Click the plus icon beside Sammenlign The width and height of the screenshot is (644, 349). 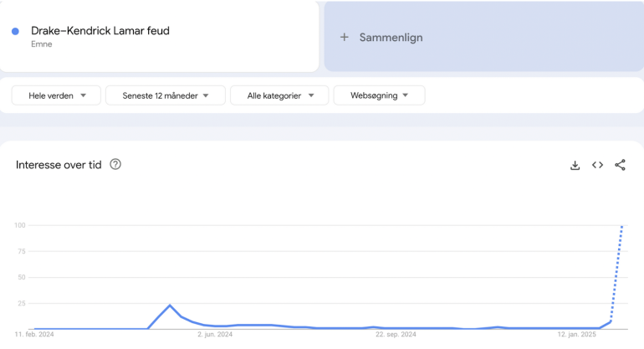[x=344, y=38]
